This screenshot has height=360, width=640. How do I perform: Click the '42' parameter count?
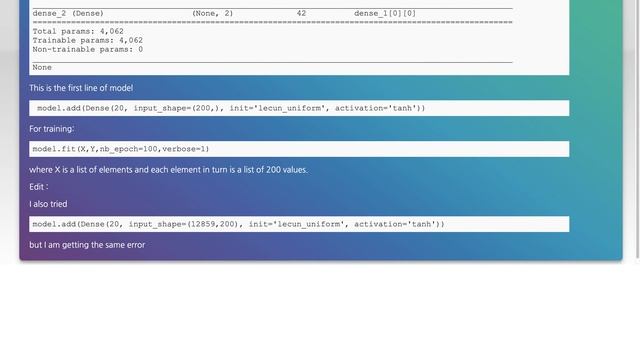pos(301,13)
